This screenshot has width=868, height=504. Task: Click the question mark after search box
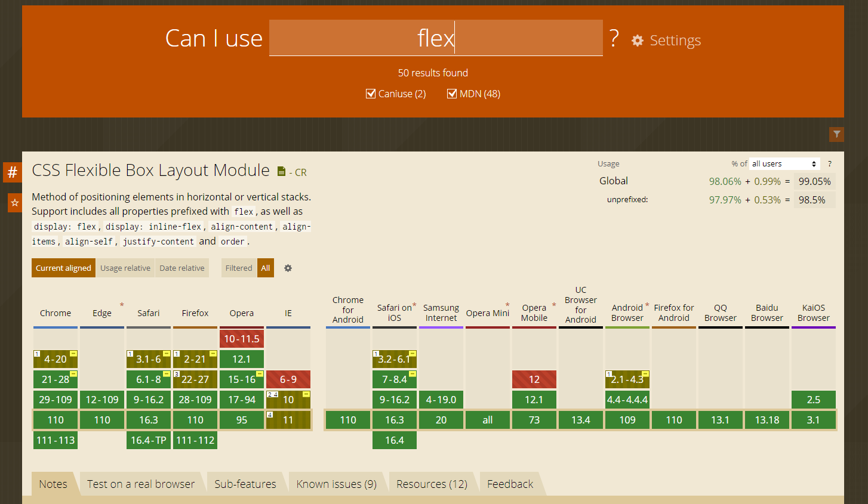pos(614,38)
